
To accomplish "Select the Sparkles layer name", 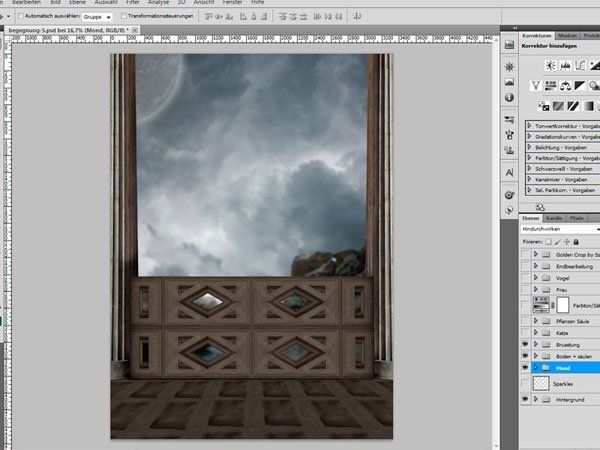I will click(x=563, y=384).
